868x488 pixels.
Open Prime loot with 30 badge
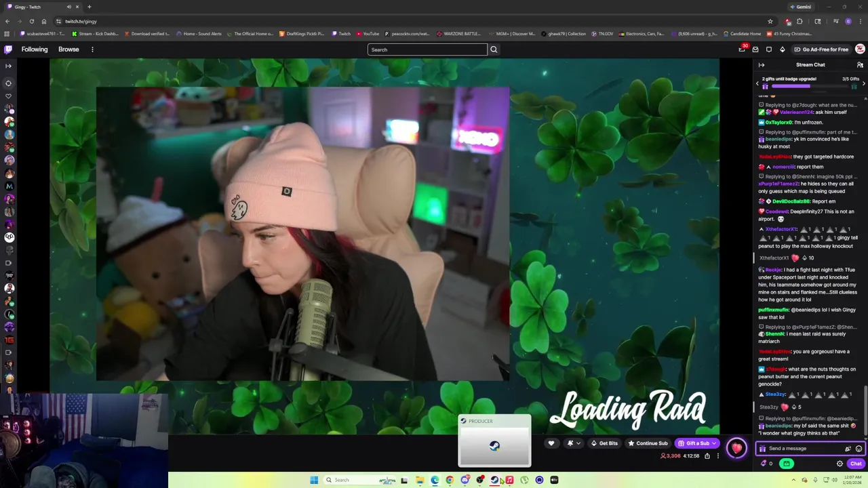coord(742,49)
